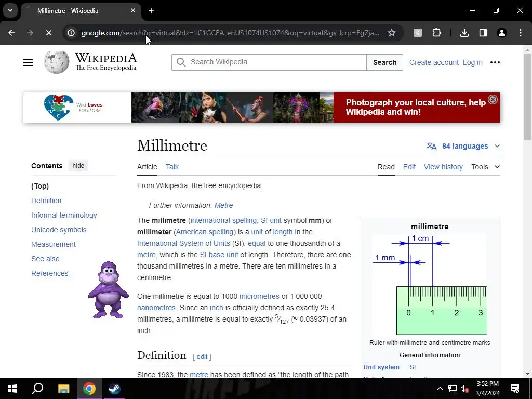
Task: Open the Chrome downloads icon
Action: pos(464,33)
